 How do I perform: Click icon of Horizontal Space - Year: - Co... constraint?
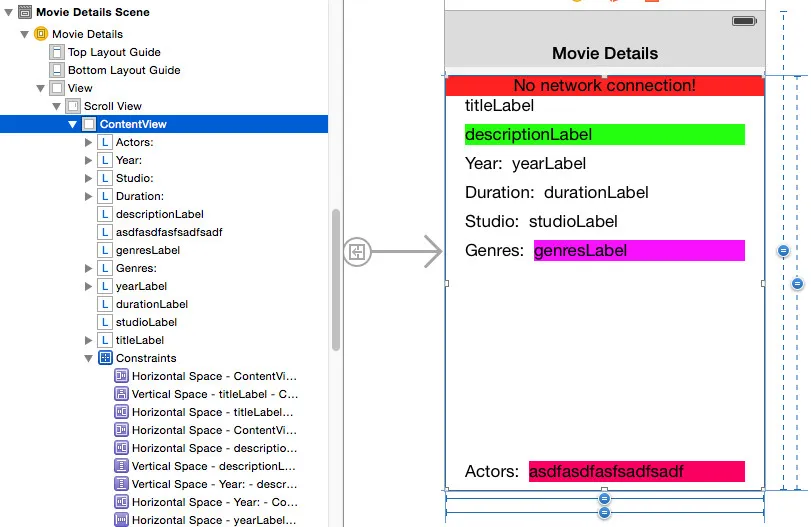pos(121,502)
